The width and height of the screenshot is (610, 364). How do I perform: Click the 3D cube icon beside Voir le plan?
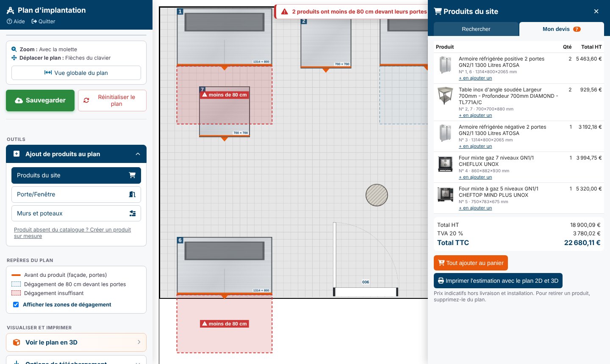(x=17, y=342)
